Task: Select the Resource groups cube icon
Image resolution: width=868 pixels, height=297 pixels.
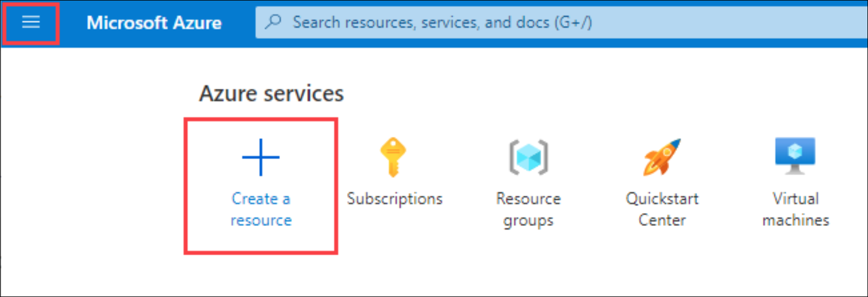Action: 528,158
